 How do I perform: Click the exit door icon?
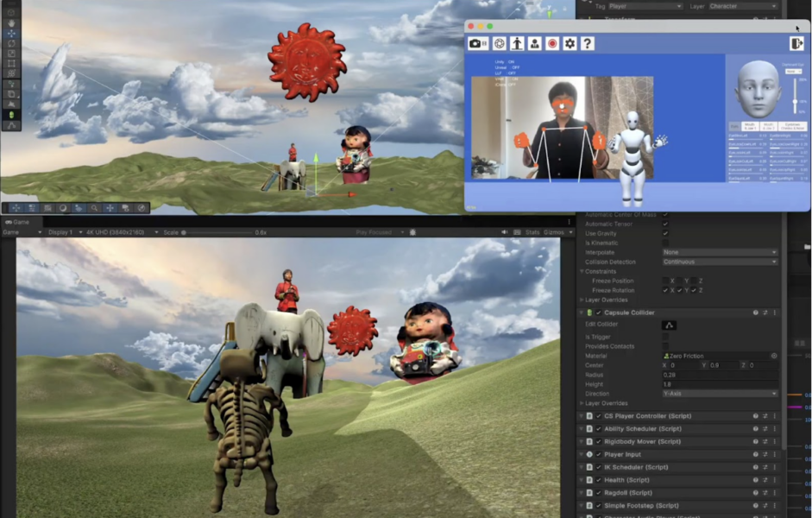(796, 43)
